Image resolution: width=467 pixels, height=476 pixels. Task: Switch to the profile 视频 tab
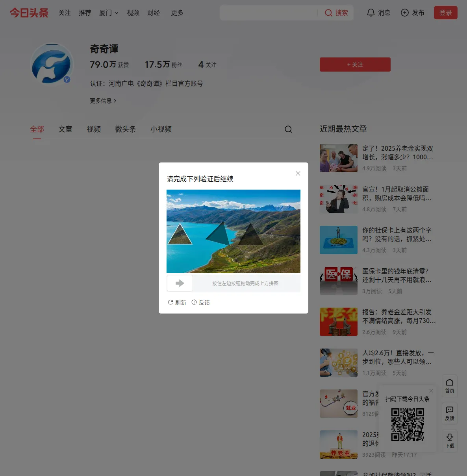click(x=94, y=129)
